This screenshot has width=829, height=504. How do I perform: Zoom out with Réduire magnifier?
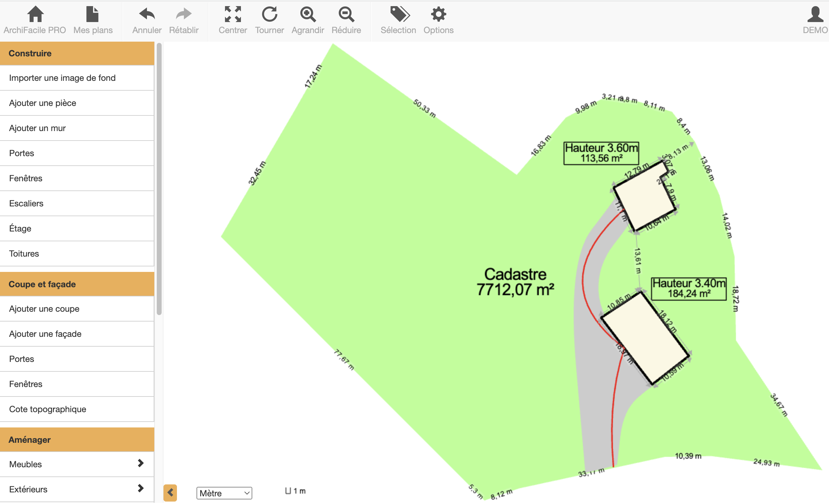(346, 14)
